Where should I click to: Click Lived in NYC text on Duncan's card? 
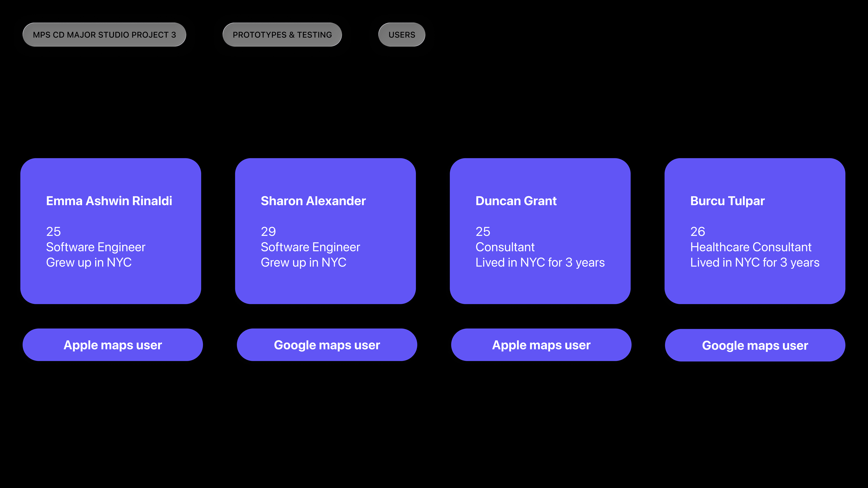click(x=540, y=262)
